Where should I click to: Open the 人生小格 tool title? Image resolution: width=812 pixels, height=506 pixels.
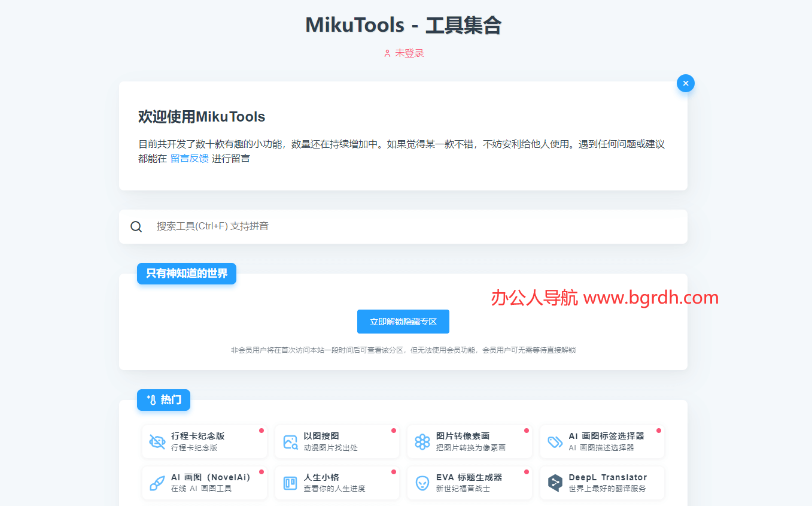tap(321, 477)
